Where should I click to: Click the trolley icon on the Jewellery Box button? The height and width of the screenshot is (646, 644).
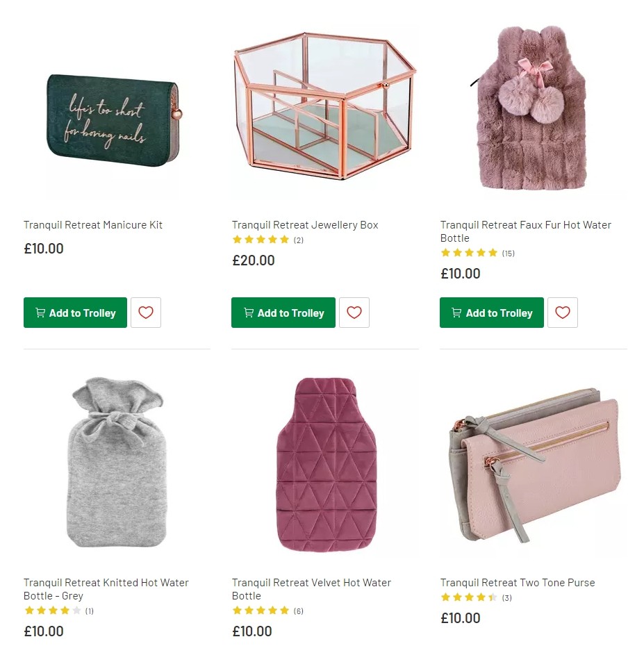pos(248,313)
